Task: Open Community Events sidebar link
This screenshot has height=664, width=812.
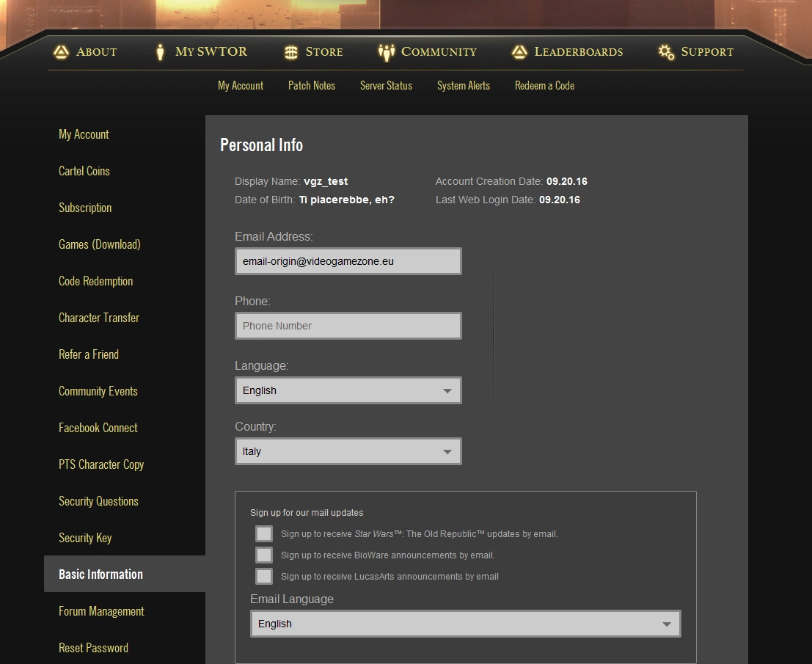Action: click(98, 391)
